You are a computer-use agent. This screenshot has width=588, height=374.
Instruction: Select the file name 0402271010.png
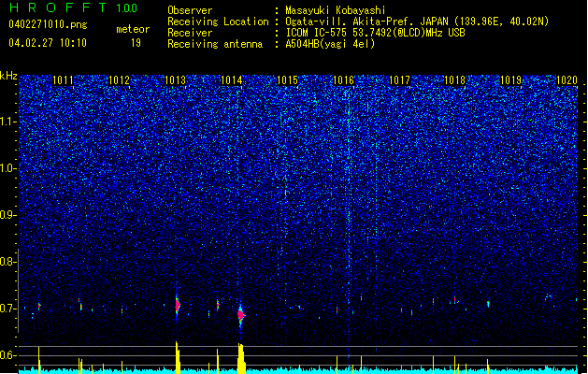[x=48, y=24]
